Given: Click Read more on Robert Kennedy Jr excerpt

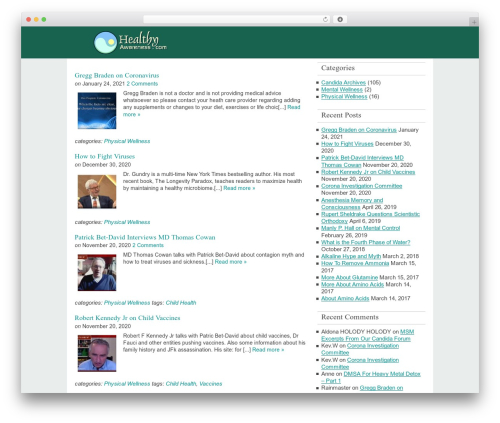Looking at the screenshot, I should (x=268, y=350).
